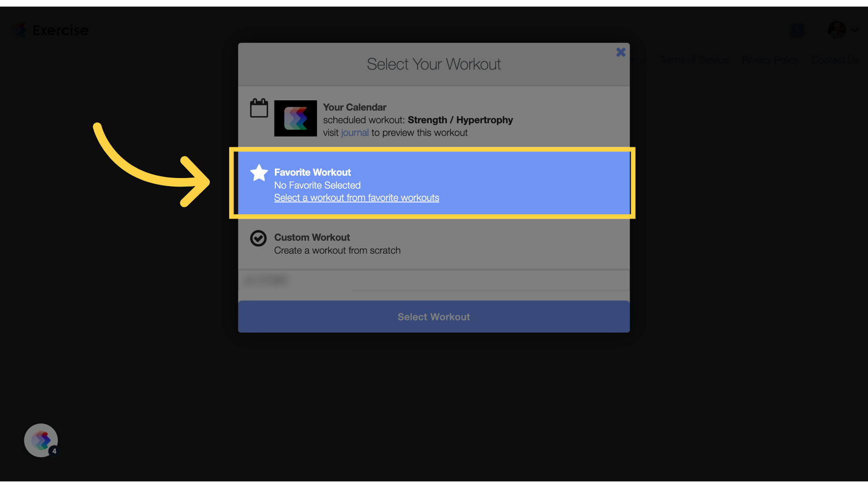Click the Strength / Hypertrophy workout thumbnail
Screen dimensions: 868x488
(296, 118)
